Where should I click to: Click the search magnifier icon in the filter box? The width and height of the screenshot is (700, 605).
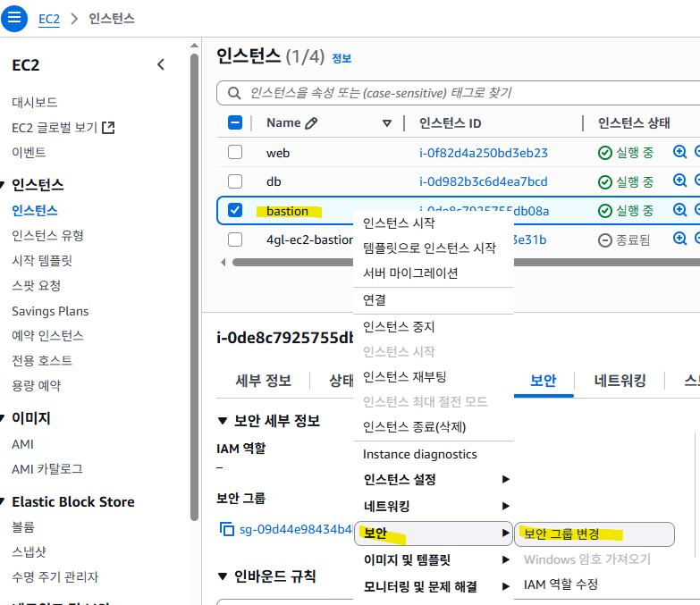(234, 93)
